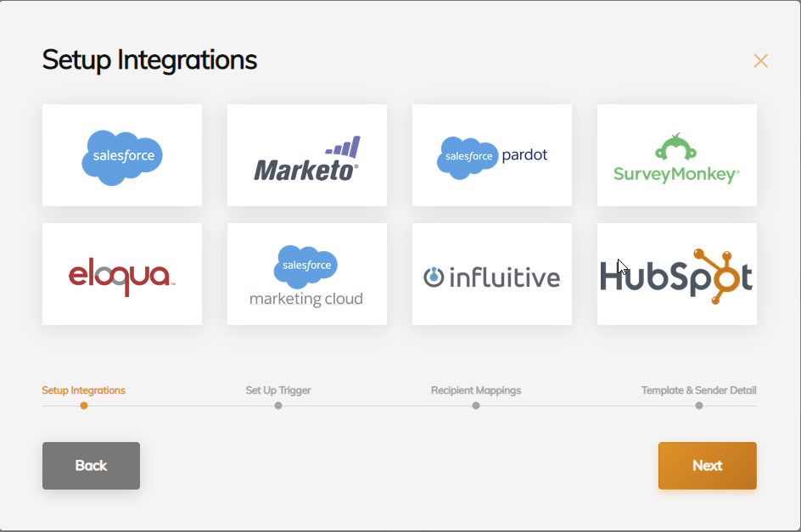
Task: Choose the Eloqua integration tile
Action: tap(122, 274)
